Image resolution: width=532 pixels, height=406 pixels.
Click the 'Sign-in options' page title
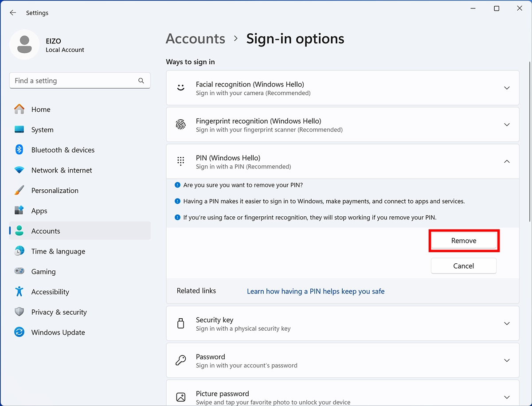[x=295, y=39]
